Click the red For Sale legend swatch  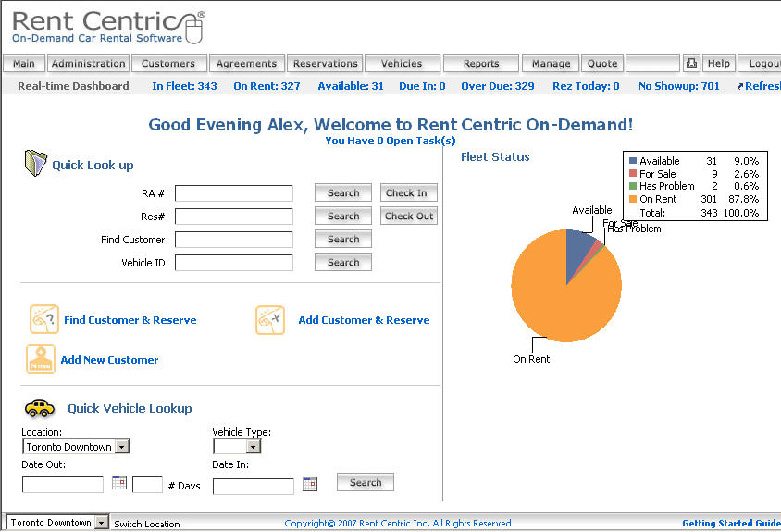pos(633,173)
